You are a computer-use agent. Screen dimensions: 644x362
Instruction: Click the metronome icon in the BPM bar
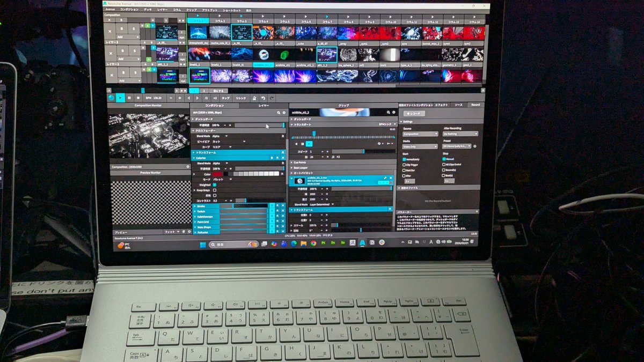[254, 98]
